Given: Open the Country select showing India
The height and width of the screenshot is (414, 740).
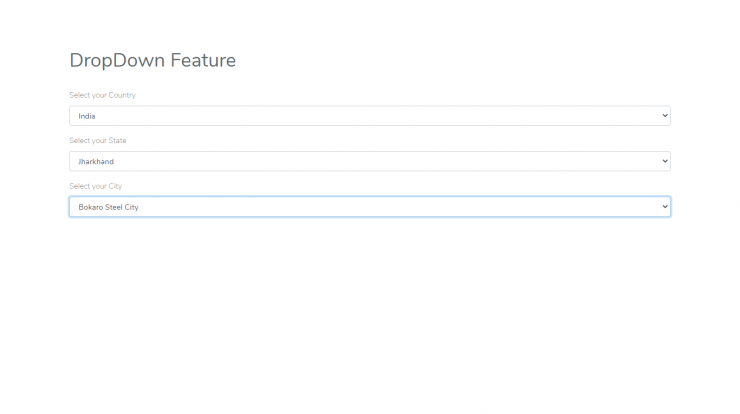Looking at the screenshot, I should pyautogui.click(x=370, y=116).
